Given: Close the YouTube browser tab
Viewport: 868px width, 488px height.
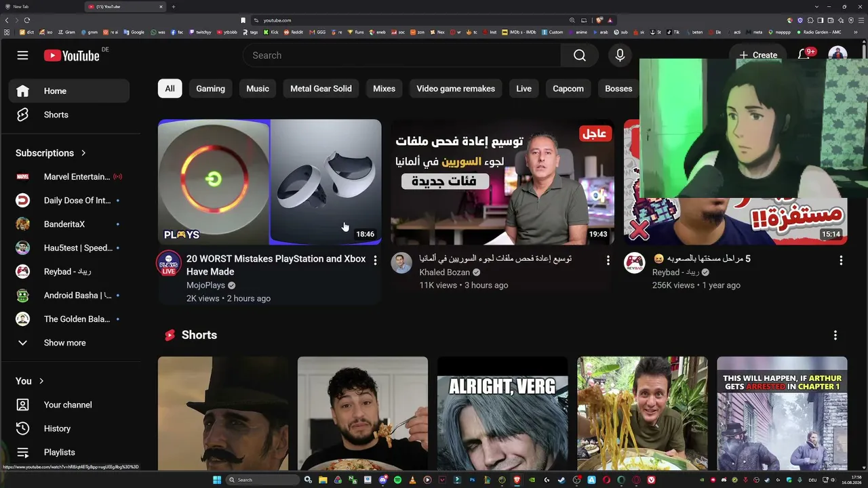Looking at the screenshot, I should (161, 7).
